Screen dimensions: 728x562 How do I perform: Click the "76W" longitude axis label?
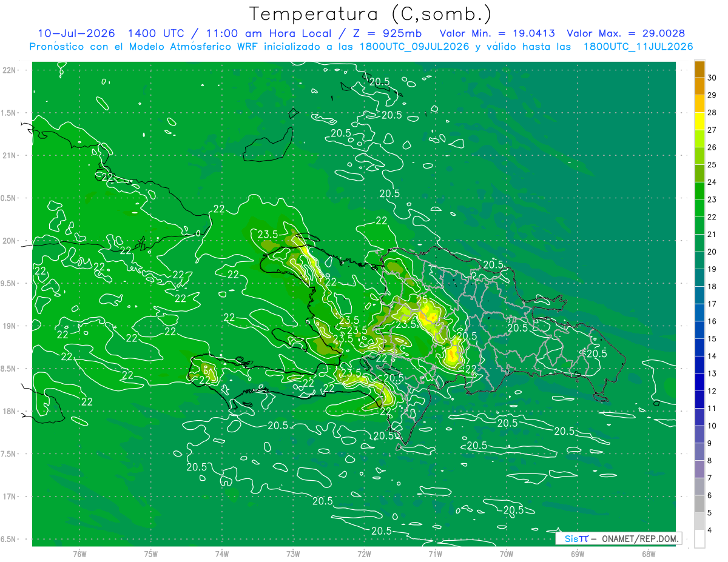(x=79, y=554)
